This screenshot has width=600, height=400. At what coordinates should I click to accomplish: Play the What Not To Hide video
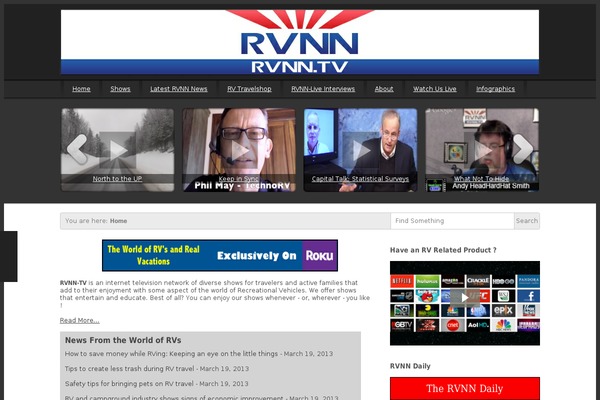click(x=482, y=150)
